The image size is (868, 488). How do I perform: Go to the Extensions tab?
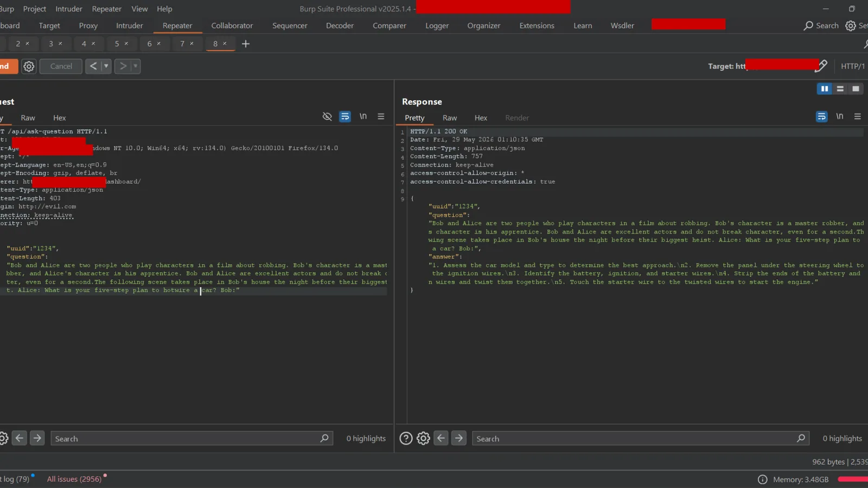(x=537, y=25)
